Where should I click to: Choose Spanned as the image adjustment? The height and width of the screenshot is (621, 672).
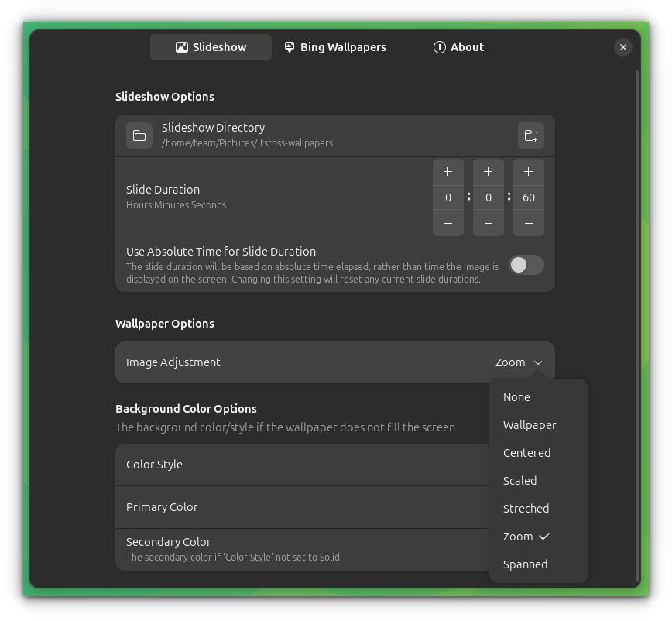pos(526,564)
